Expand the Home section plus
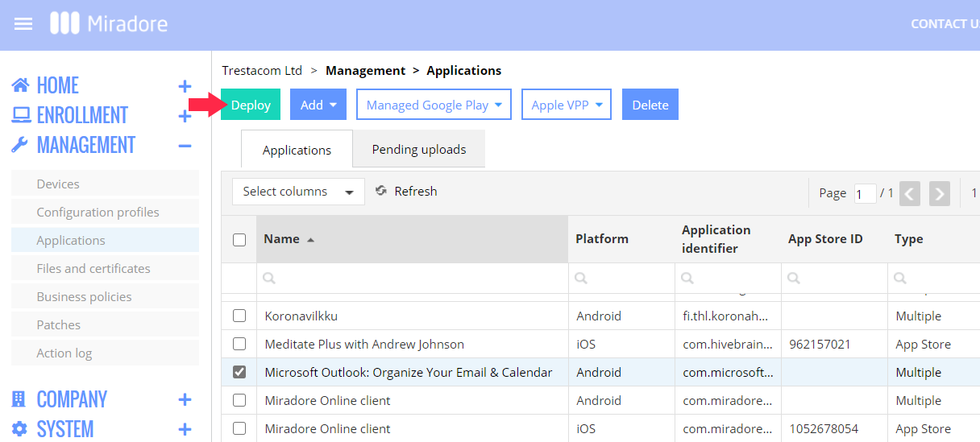This screenshot has height=442, width=980. point(185,86)
